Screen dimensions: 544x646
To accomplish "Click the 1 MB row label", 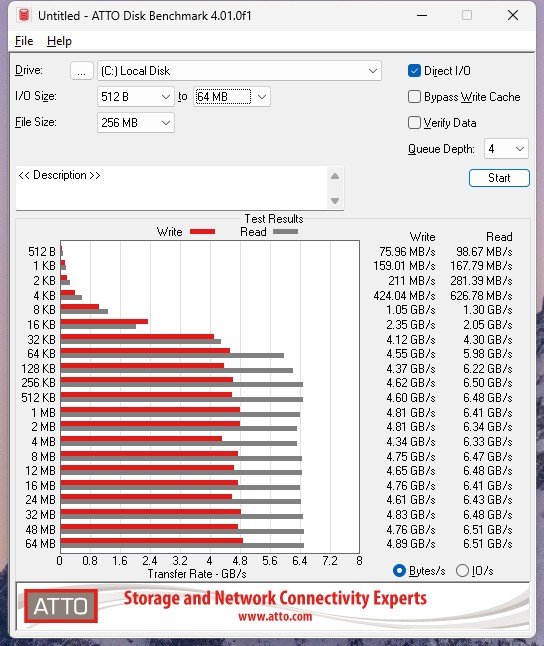I will [x=43, y=412].
